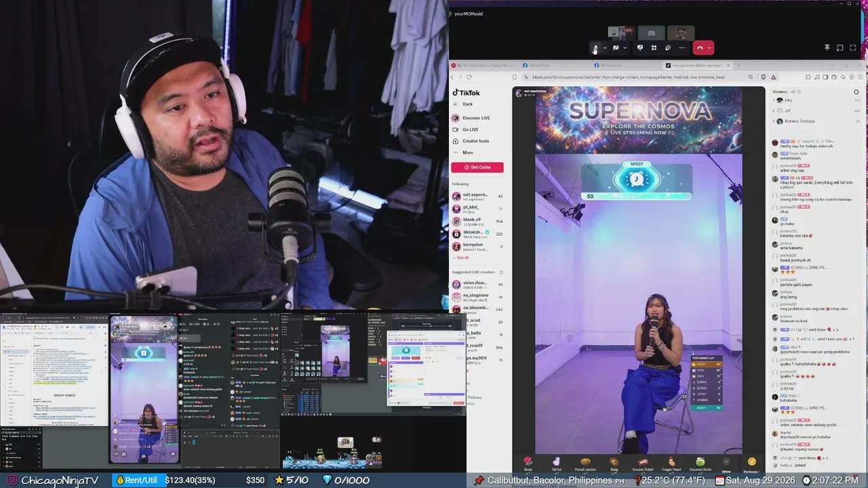868x488 pixels.
Task: Expand See all under Following
Action: [460, 258]
